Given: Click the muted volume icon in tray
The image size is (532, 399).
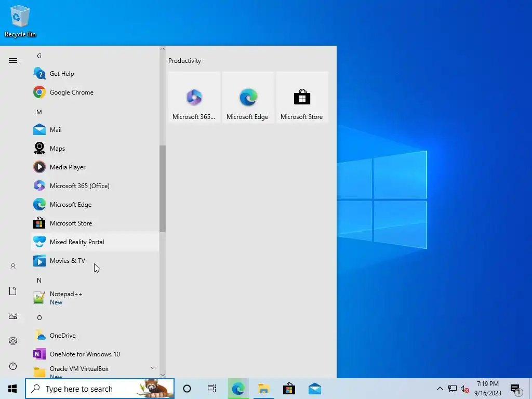Looking at the screenshot, I should coord(465,389).
